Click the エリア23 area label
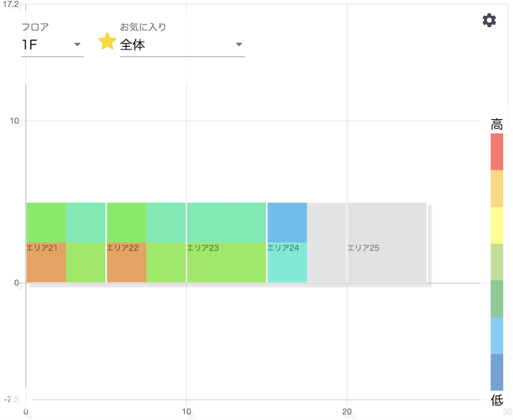 [203, 248]
